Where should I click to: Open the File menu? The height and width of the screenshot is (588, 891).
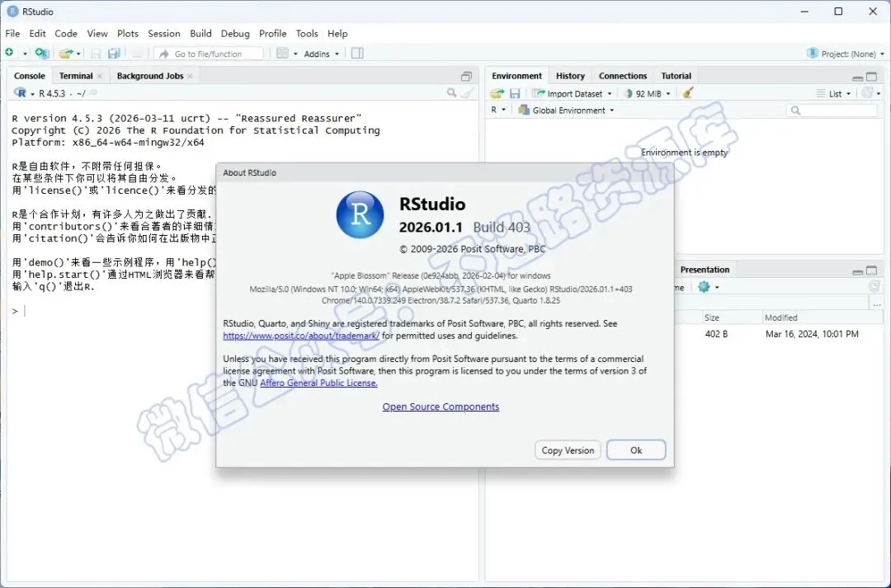coord(12,34)
